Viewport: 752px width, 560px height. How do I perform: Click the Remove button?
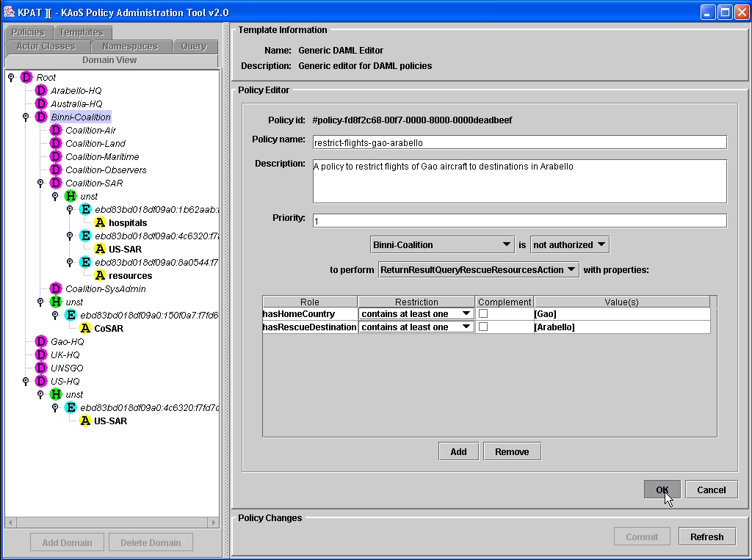(512, 451)
